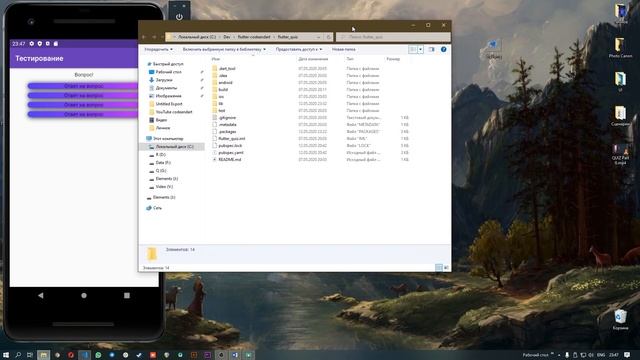The height and width of the screenshot is (360, 640).
Task: Sort by the Размер column header
Action: pyautogui.click(x=393, y=59)
